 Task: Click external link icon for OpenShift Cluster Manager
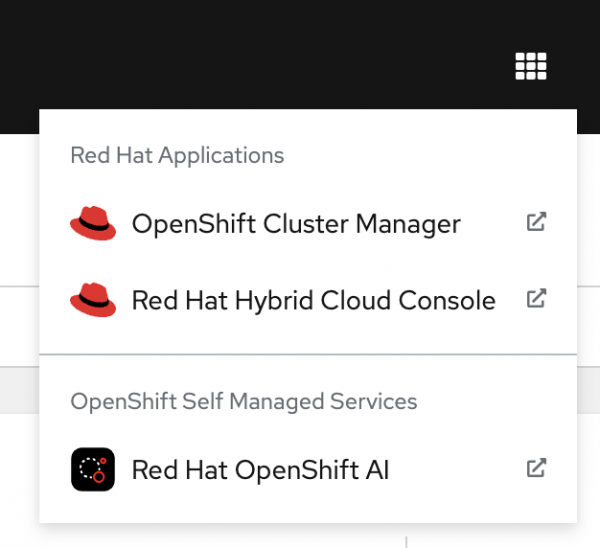pyautogui.click(x=536, y=223)
